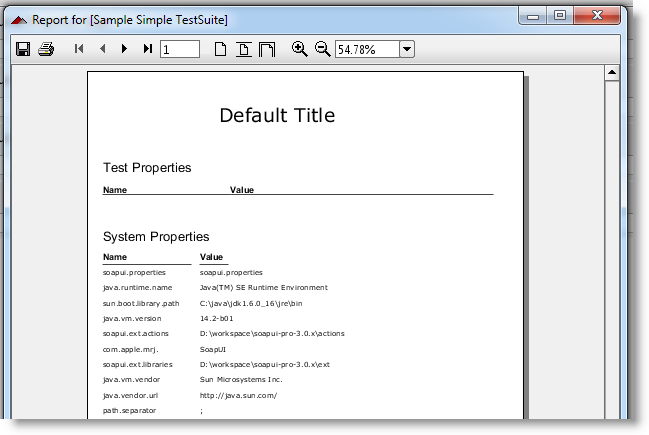Maximize the report window

[x=560, y=15]
